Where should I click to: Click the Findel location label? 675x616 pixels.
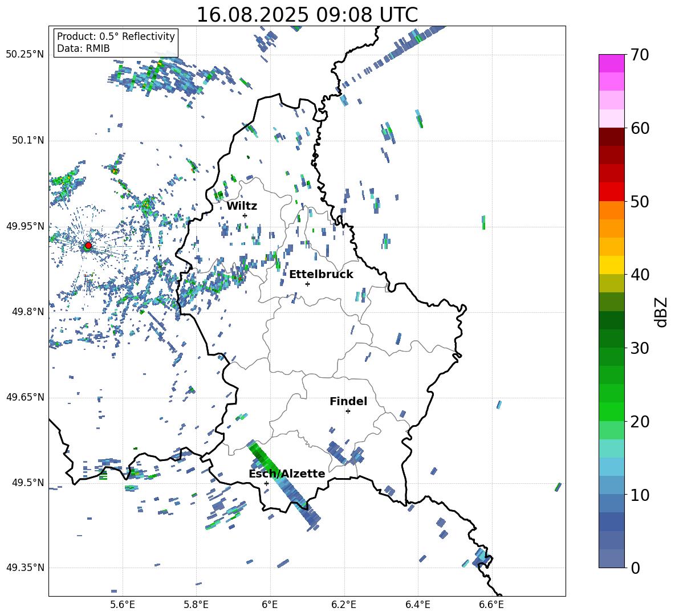[x=348, y=401]
